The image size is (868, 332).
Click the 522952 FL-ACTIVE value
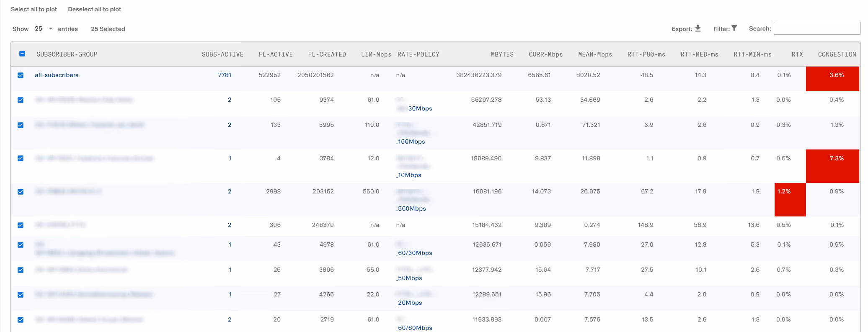tap(270, 75)
